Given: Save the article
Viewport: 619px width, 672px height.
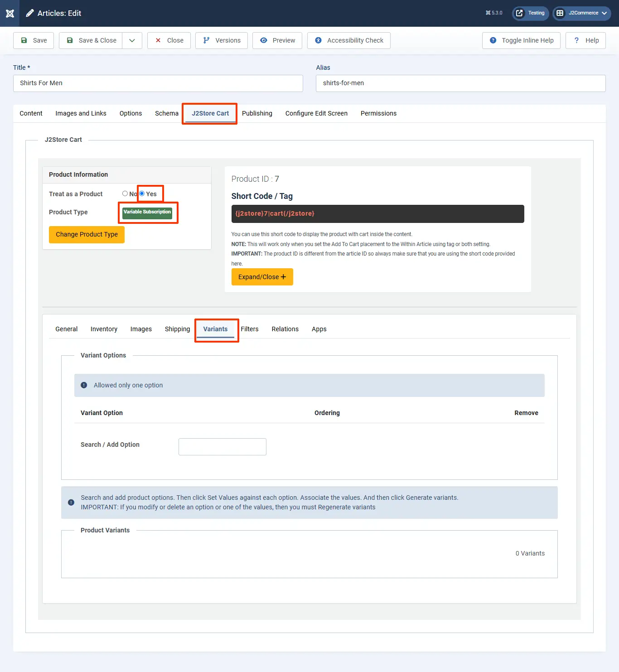Looking at the screenshot, I should pyautogui.click(x=34, y=40).
